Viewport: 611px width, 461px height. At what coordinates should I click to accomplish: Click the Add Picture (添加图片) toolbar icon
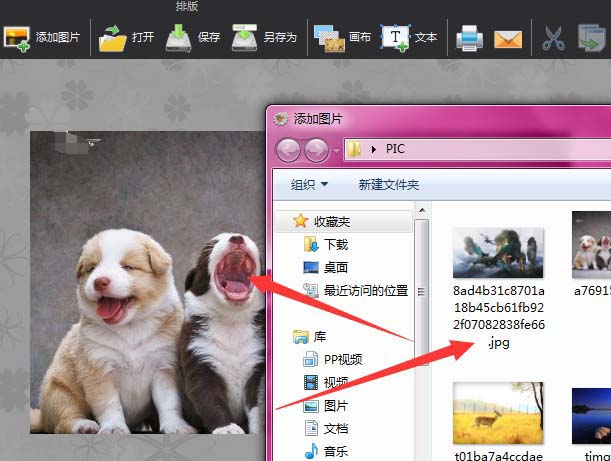coord(17,39)
